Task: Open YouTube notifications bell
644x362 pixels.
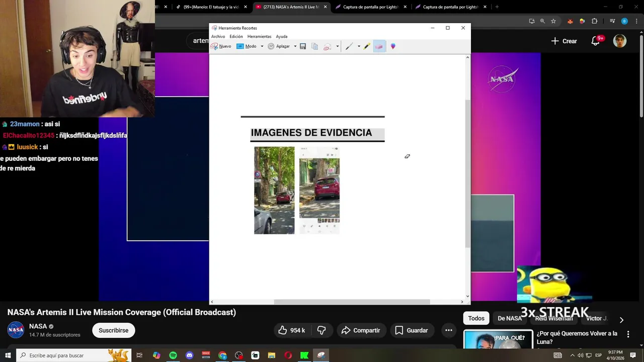Action: [596, 41]
